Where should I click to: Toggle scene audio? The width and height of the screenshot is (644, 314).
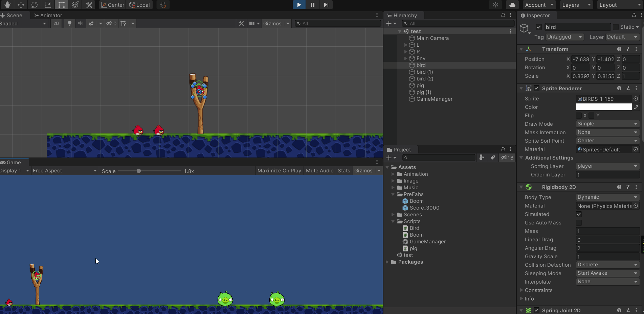click(x=81, y=23)
